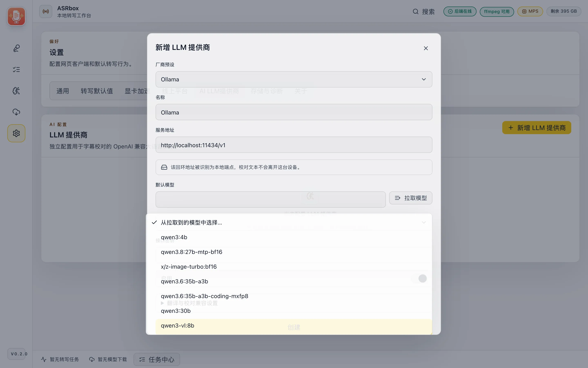588x368 pixels.
Task: Switch to the 通用 settings tab
Action: tap(63, 91)
